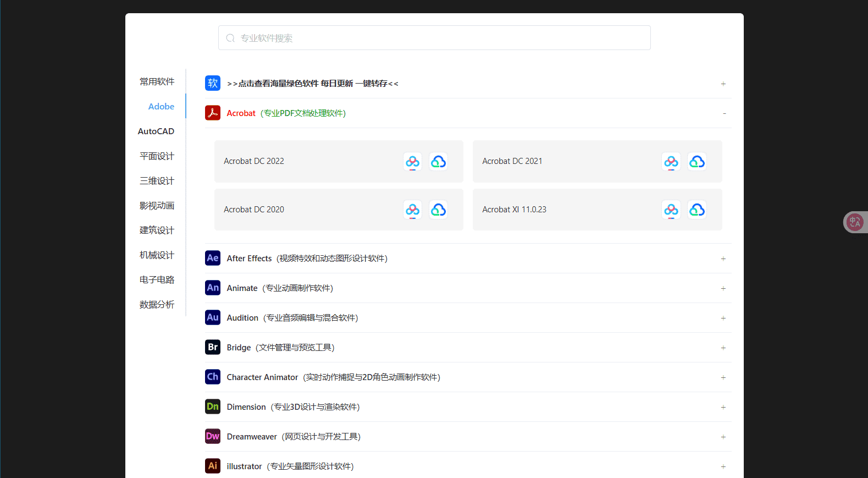
Task: Open second blue cloud link for Acrobat XI 11.0.23
Action: tap(697, 210)
